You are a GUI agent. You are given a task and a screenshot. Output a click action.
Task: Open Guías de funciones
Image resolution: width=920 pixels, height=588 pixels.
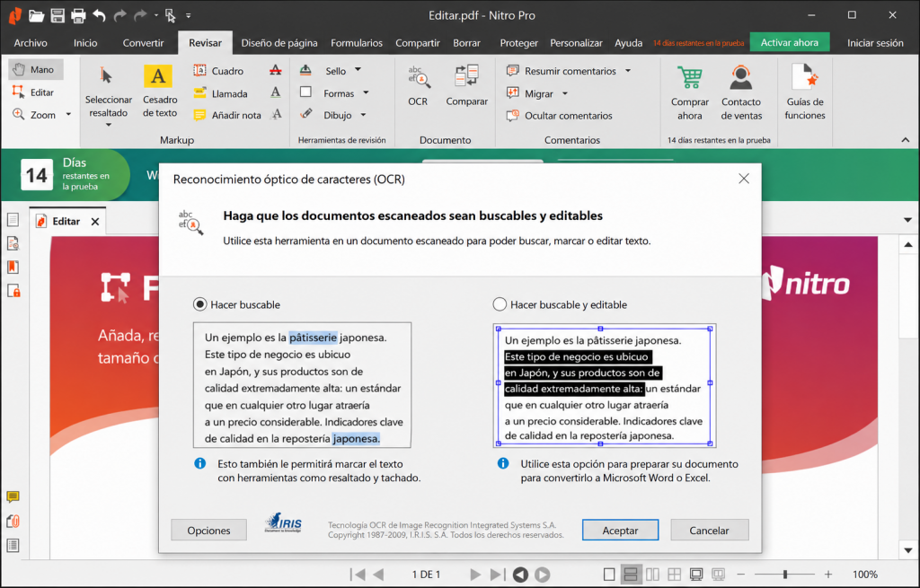pos(804,92)
